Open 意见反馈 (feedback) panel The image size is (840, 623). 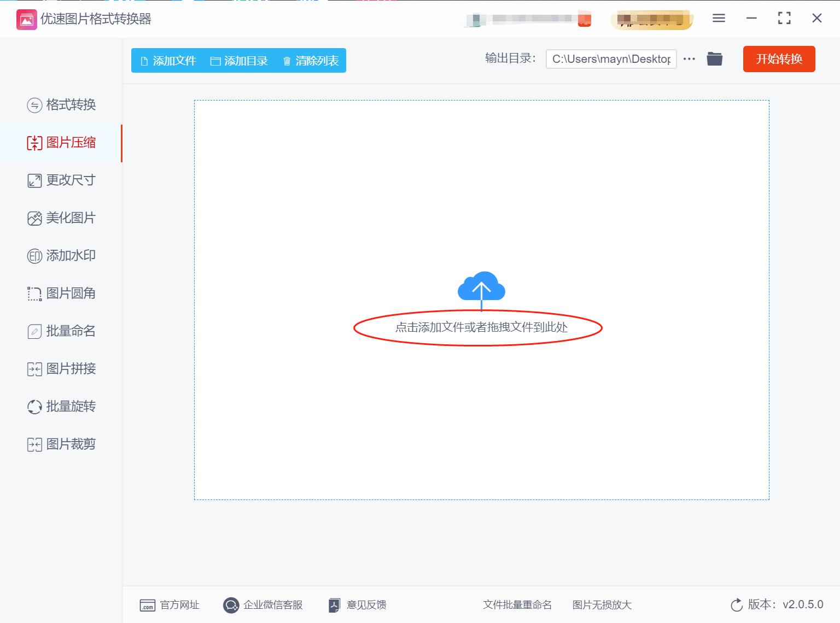[x=356, y=605]
